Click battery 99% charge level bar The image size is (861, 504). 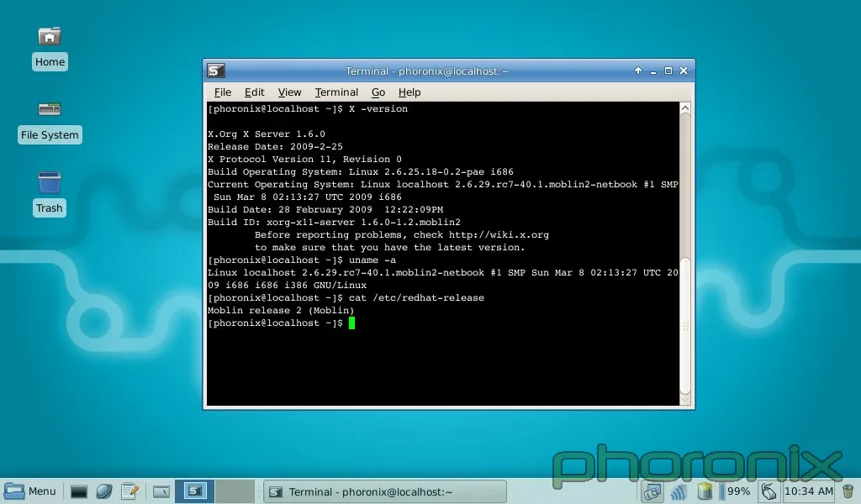(721, 492)
